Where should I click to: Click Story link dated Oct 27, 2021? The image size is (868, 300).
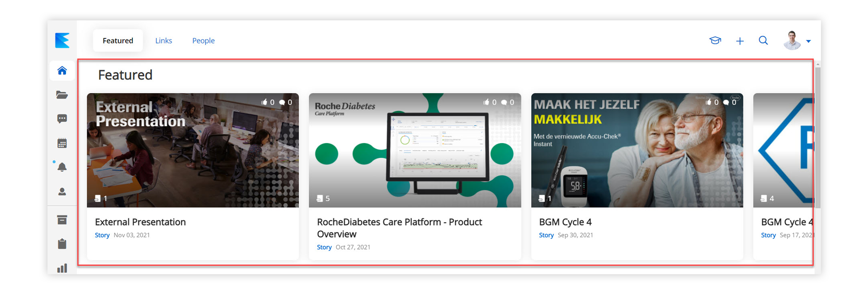click(324, 247)
